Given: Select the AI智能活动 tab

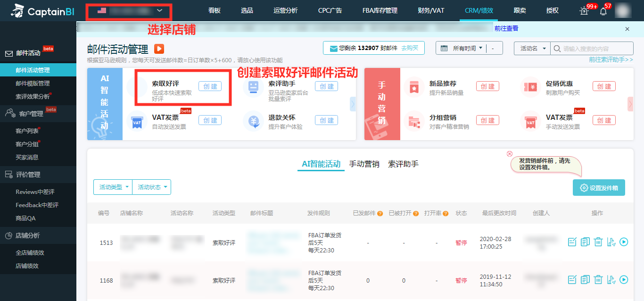Looking at the screenshot, I should pos(321,164).
